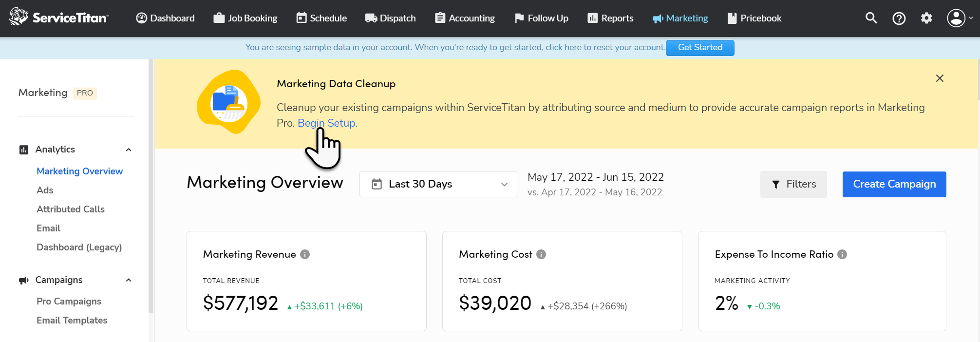Click the Create Campaign button
The image size is (980, 342).
pos(894,184)
